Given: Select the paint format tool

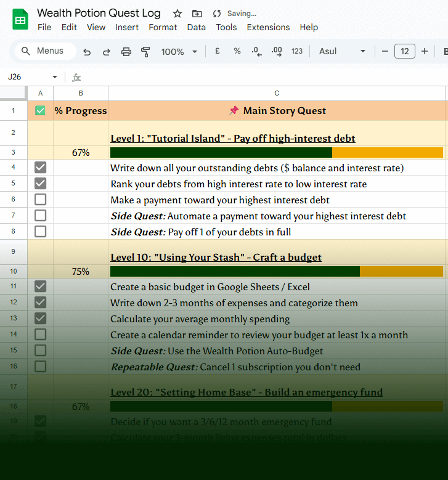Looking at the screenshot, I should [145, 52].
